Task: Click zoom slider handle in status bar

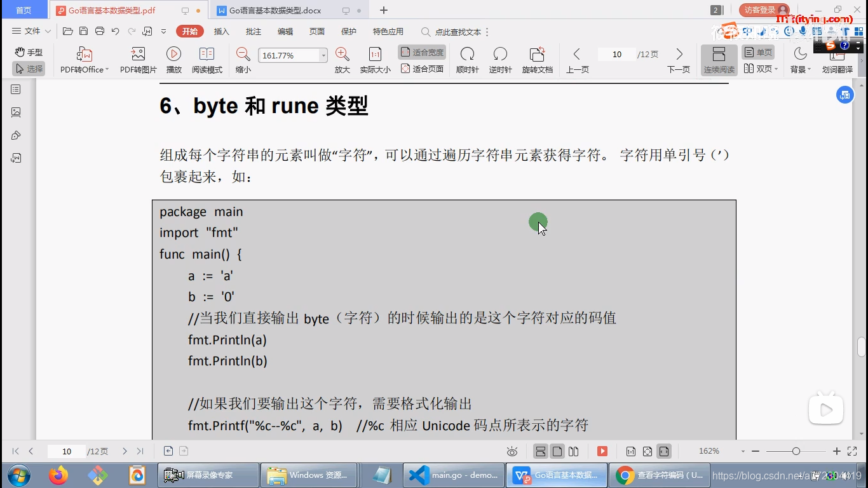Action: pyautogui.click(x=796, y=451)
